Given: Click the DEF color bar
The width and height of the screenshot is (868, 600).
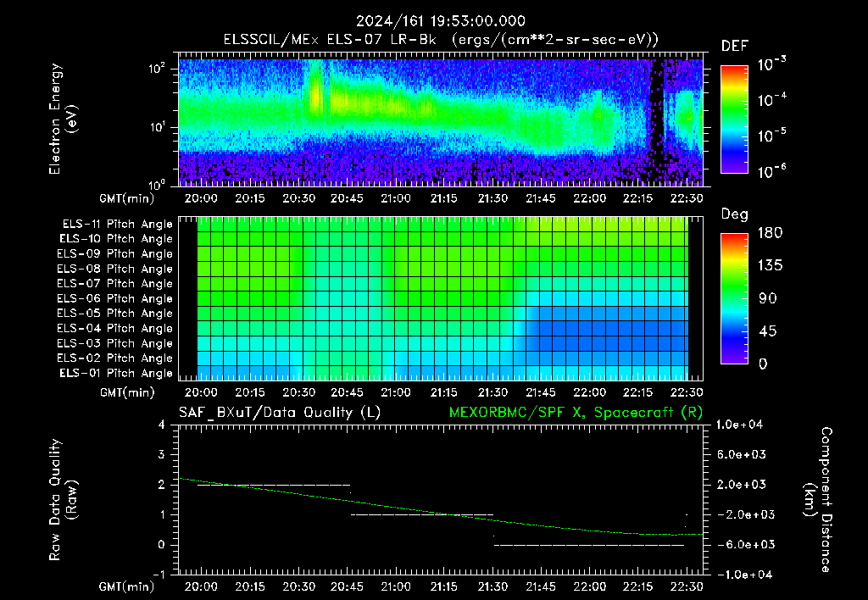Looking at the screenshot, I should coord(735,119).
